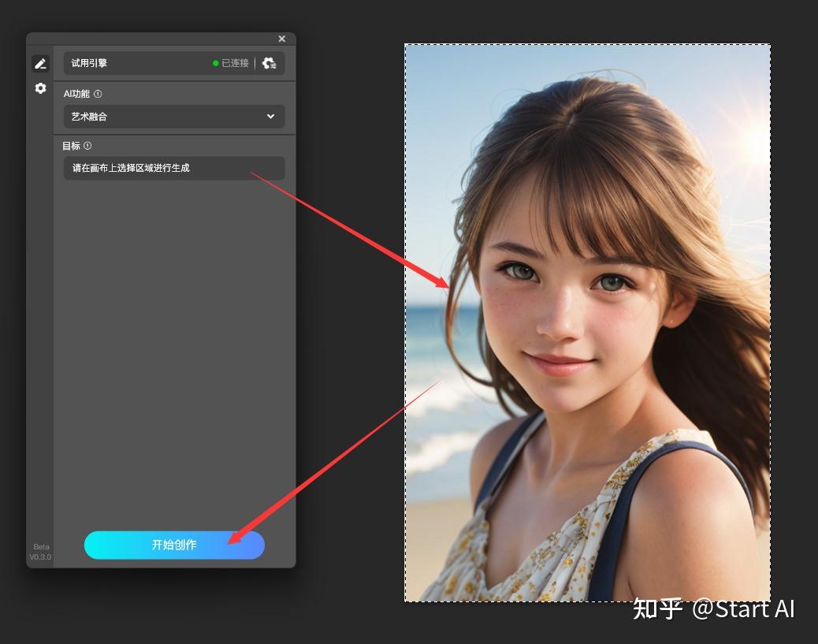Click the info icon beside AI功能
Screen dimensions: 818x644
(x=98, y=94)
